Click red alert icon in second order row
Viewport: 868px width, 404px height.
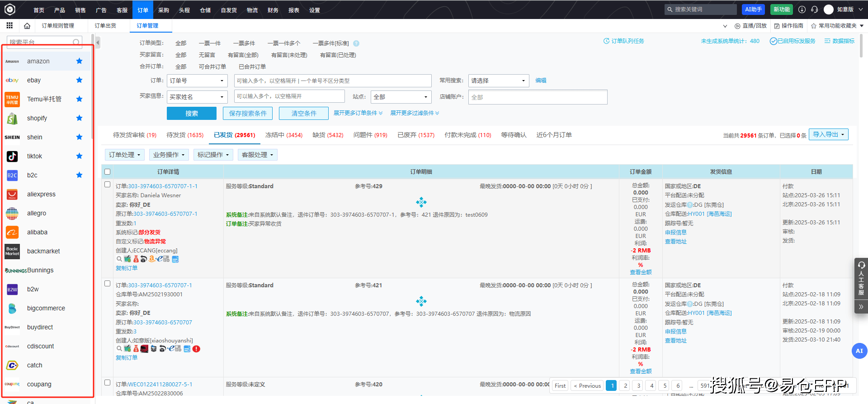click(x=196, y=349)
